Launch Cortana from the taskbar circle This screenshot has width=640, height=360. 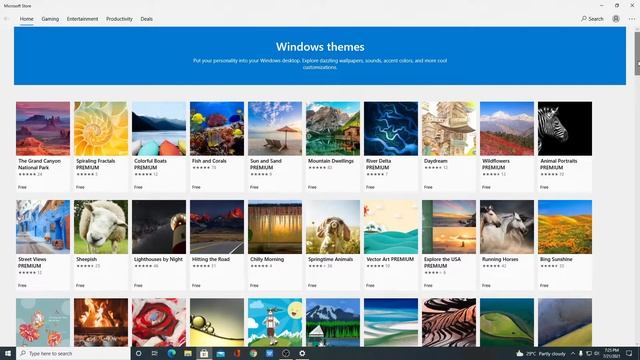click(x=138, y=353)
